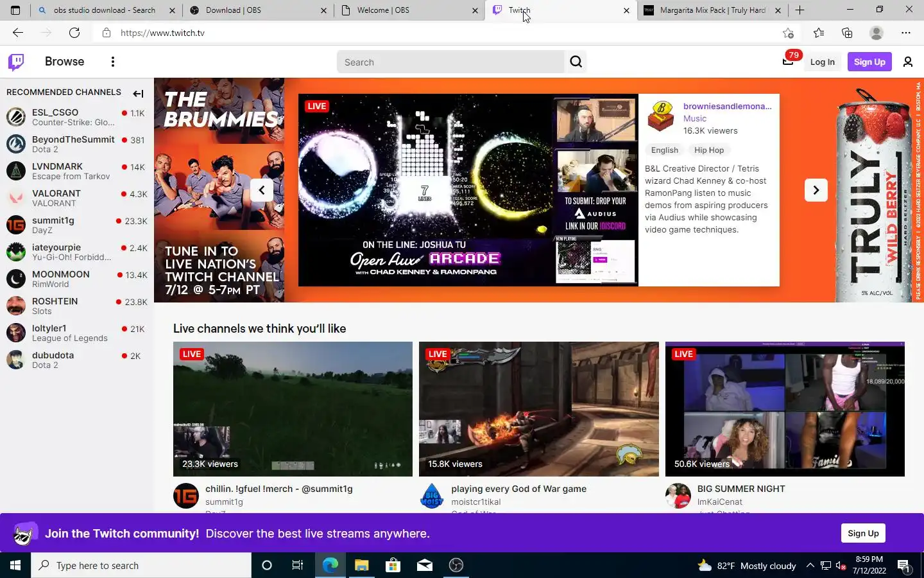Screen dimensions: 924x578
Task: Open browser Collections icon
Action: 847,33
